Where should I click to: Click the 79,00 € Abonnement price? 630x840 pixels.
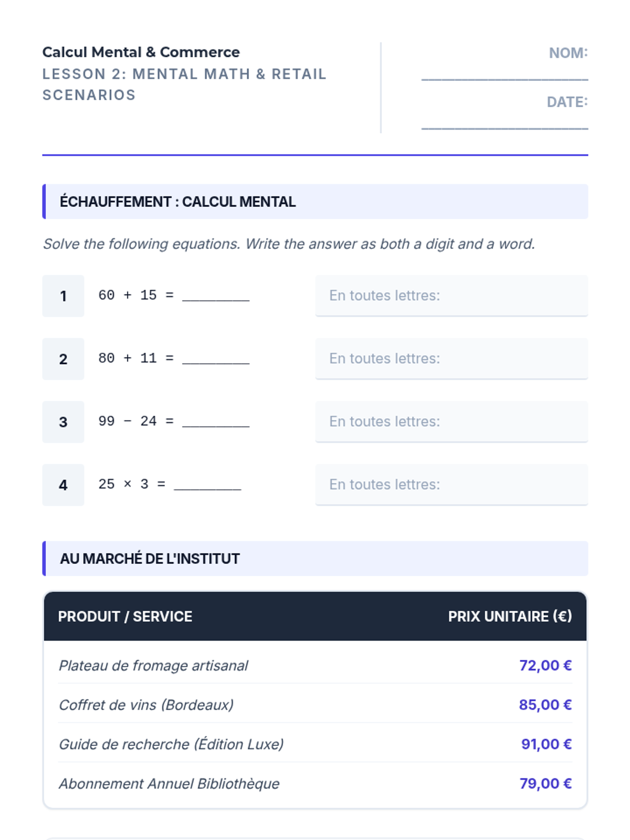click(x=545, y=784)
